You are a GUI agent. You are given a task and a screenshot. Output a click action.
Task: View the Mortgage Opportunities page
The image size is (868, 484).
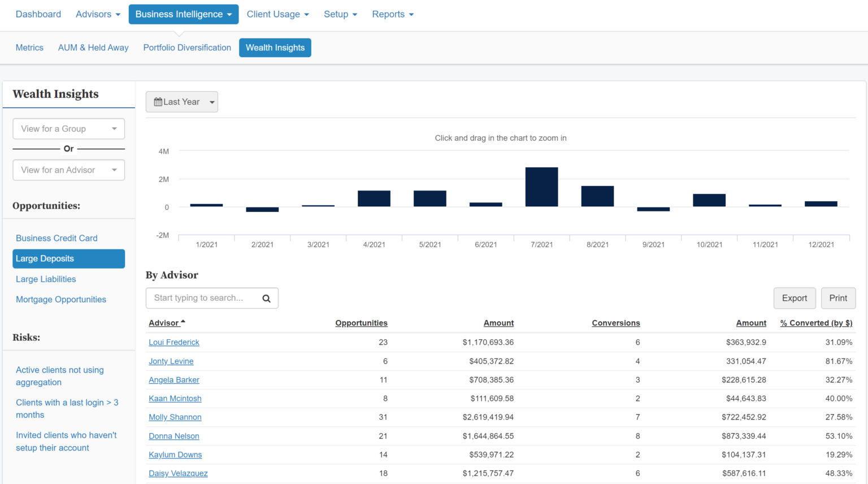point(60,299)
